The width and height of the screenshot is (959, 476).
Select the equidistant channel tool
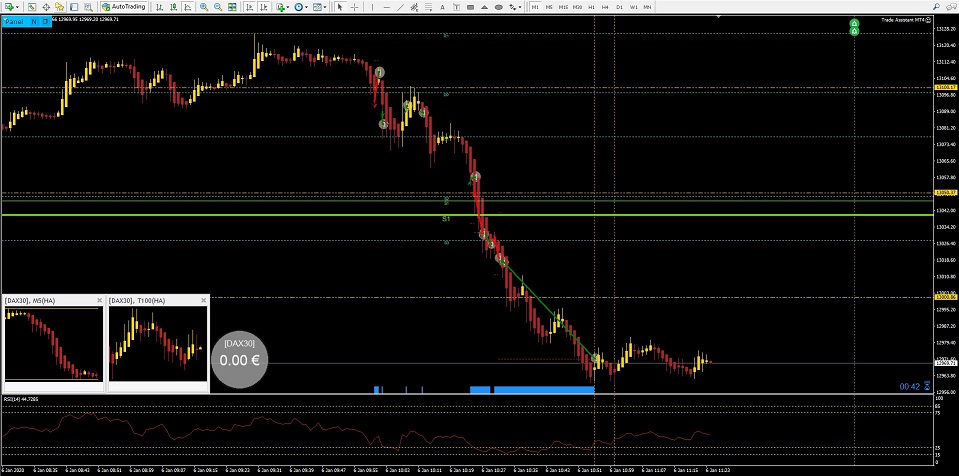click(x=415, y=7)
